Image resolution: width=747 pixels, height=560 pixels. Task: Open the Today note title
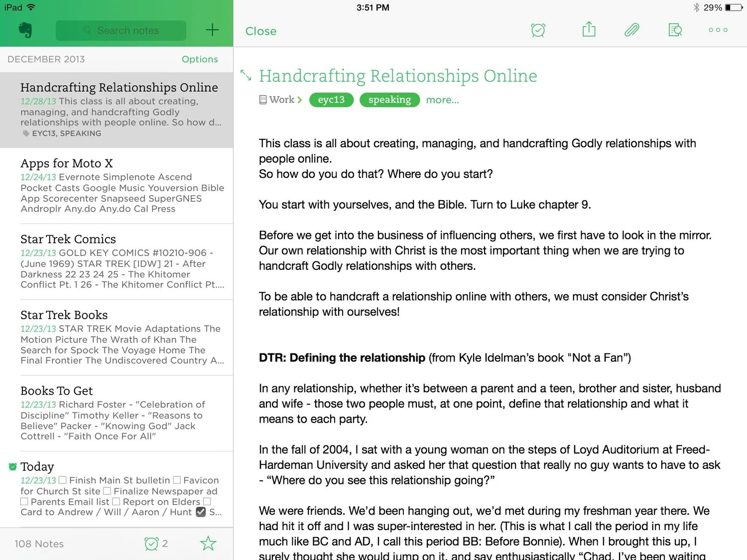click(37, 467)
